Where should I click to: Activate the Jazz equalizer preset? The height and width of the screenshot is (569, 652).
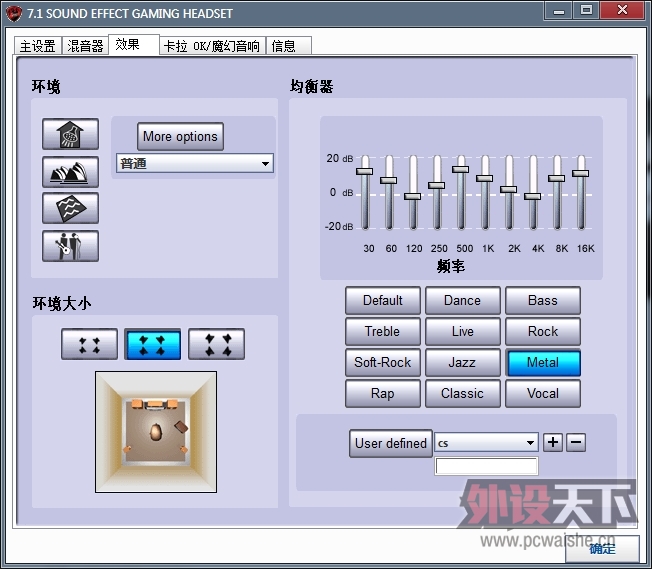coord(462,362)
